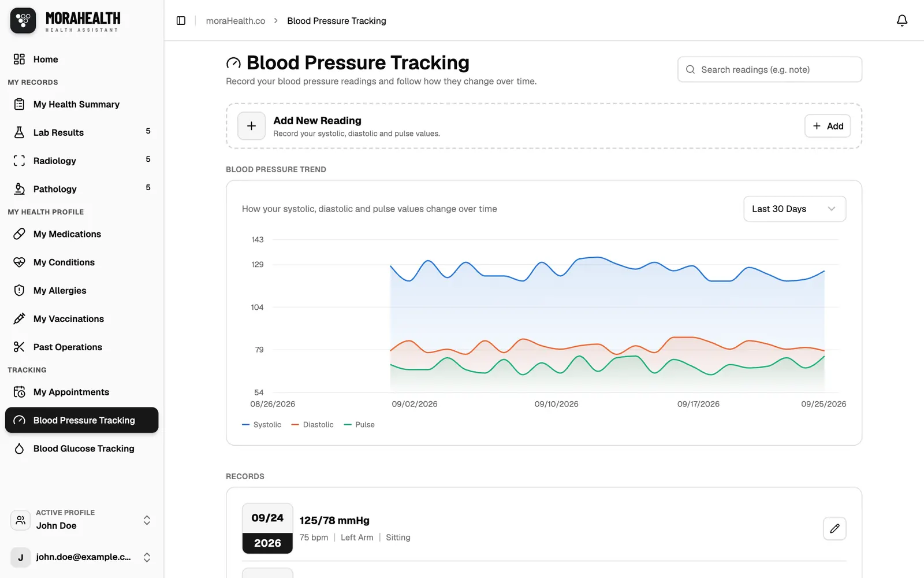Click the Left Arm text in record
Viewport: 924px width, 578px height.
[357, 538]
